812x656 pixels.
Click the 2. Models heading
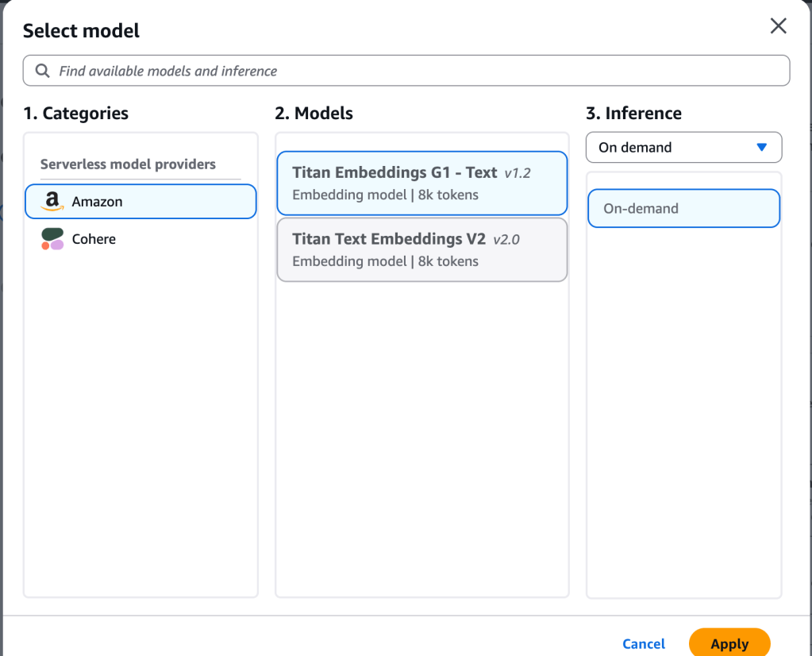tap(314, 114)
